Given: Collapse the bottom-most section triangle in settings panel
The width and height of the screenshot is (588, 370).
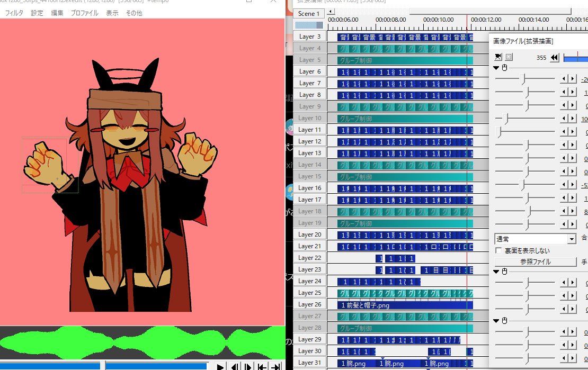Looking at the screenshot, I should (x=496, y=321).
